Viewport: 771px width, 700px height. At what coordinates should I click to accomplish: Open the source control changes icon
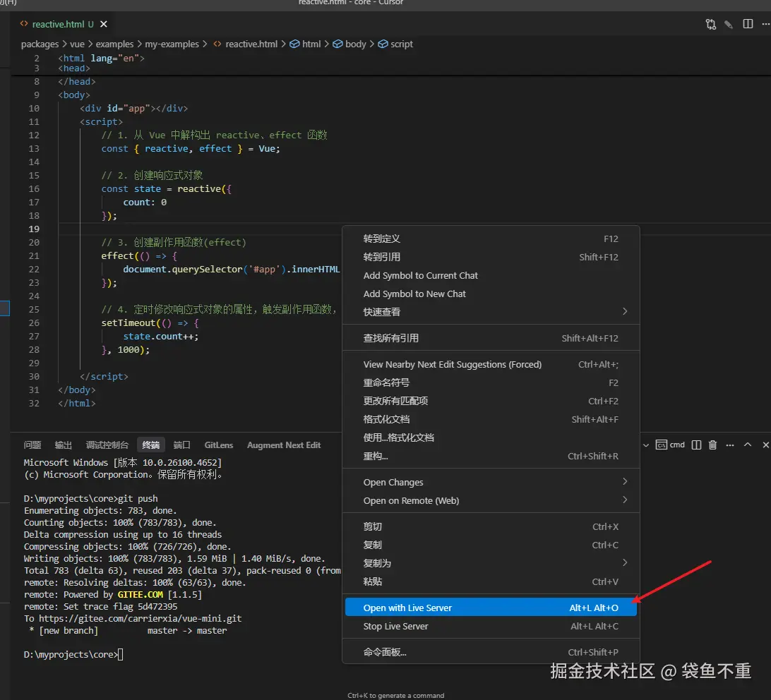pos(710,24)
